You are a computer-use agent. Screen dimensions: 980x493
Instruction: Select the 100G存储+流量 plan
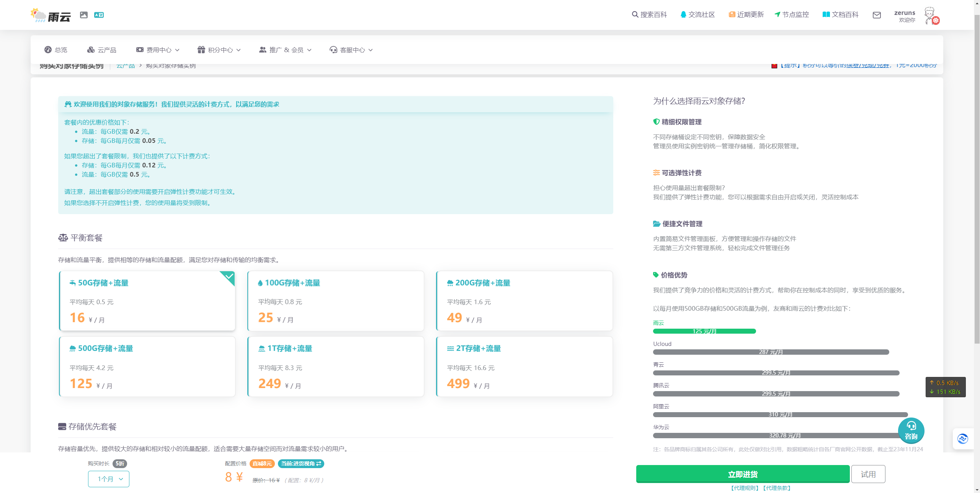click(x=336, y=301)
